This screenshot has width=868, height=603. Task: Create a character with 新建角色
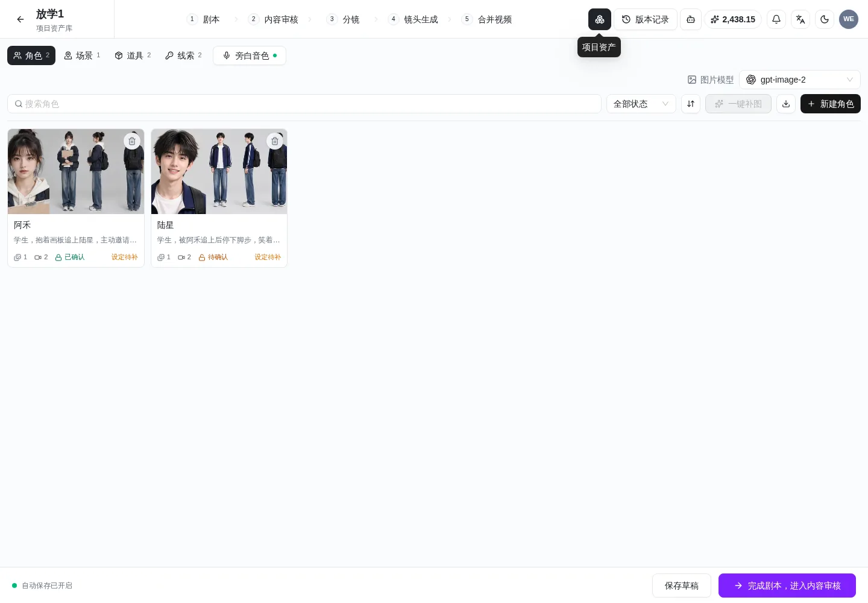[831, 104]
